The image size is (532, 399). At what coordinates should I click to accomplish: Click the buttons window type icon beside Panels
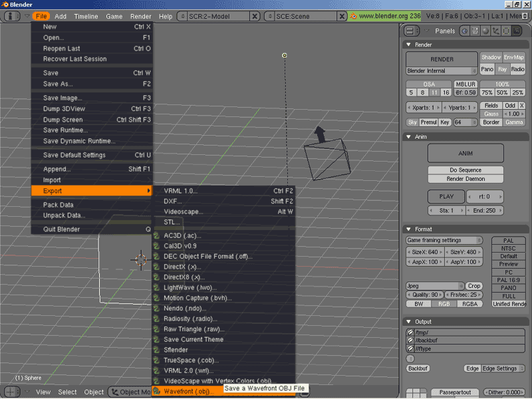coord(411,31)
